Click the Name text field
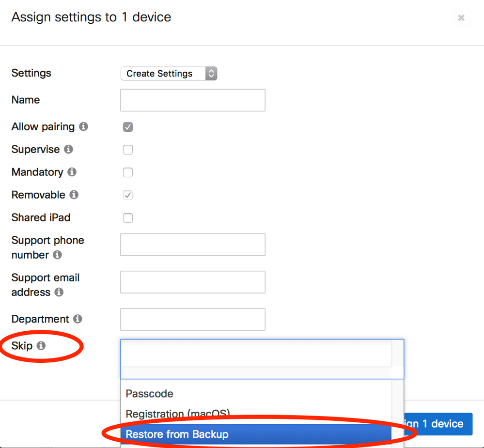 tap(193, 100)
